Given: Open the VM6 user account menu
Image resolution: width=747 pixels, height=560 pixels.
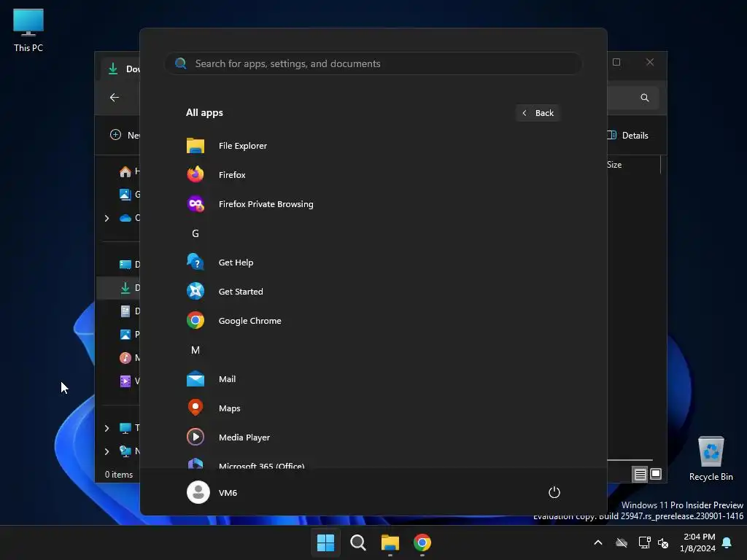Looking at the screenshot, I should 212,492.
